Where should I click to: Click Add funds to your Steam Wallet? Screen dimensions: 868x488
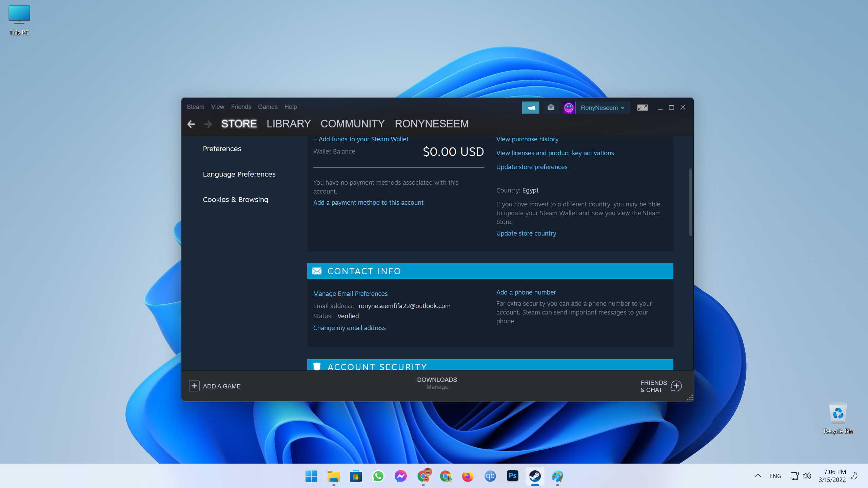361,139
